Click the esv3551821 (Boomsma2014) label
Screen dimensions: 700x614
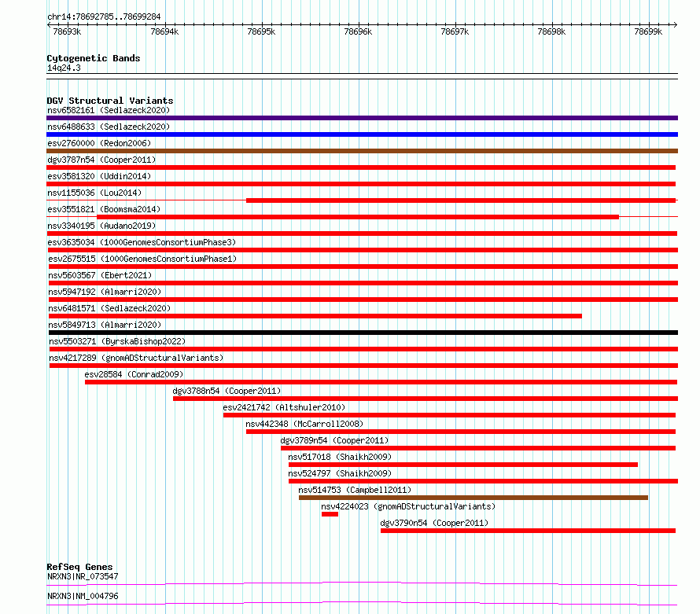click(104, 209)
